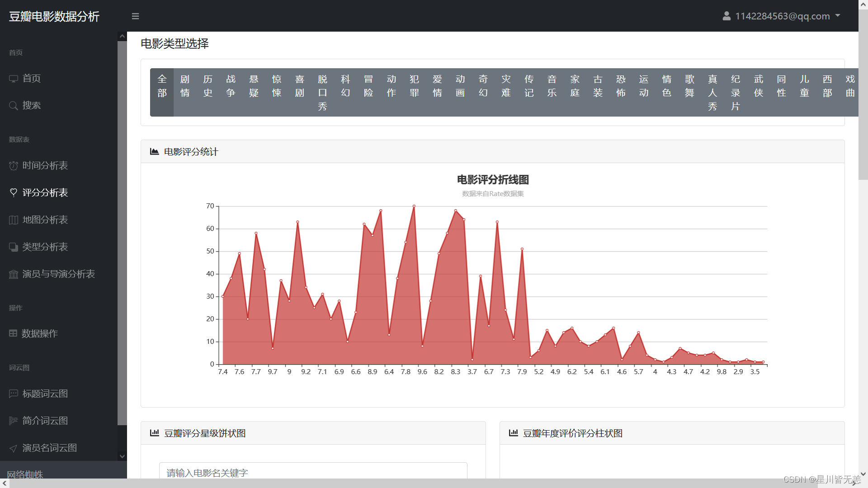Click the 电影评分统计 chart icon
Viewport: 868px width, 488px height.
[154, 152]
